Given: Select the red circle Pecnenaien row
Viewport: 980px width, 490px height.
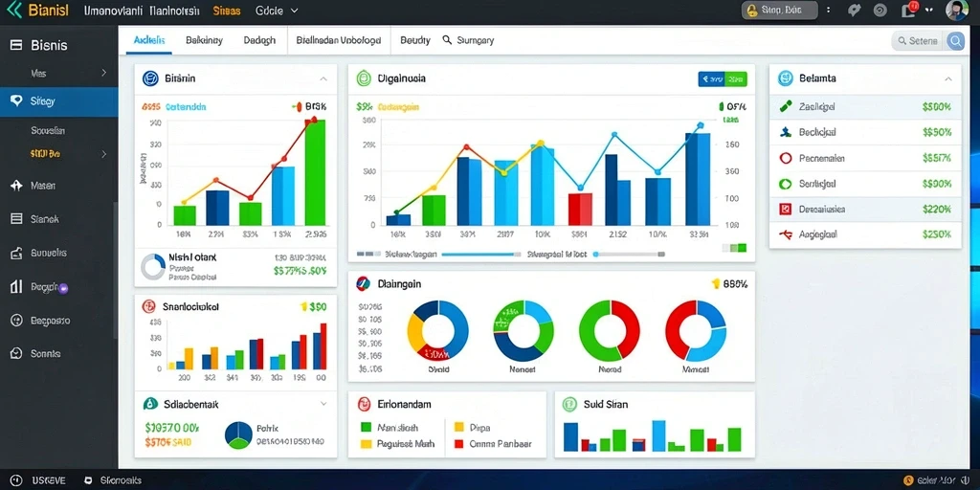Looking at the screenshot, I should [865, 158].
